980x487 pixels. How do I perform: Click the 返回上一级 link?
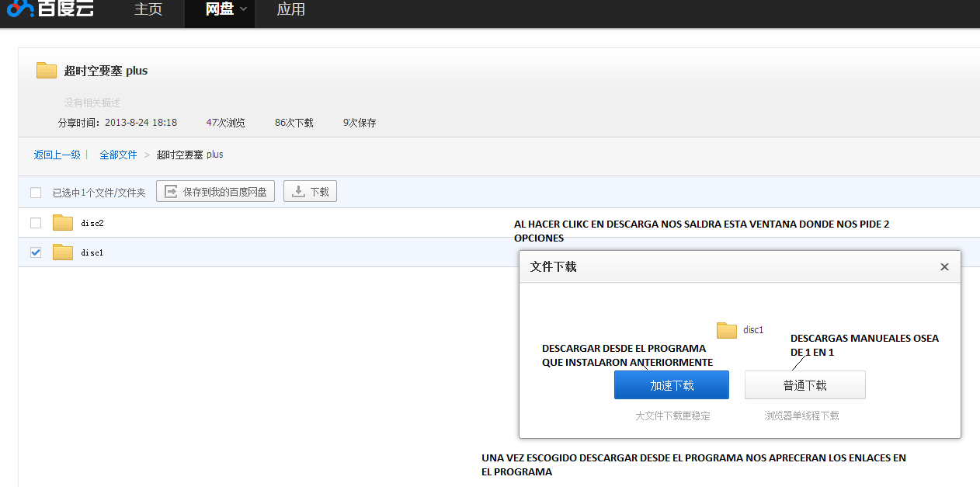[x=57, y=155]
